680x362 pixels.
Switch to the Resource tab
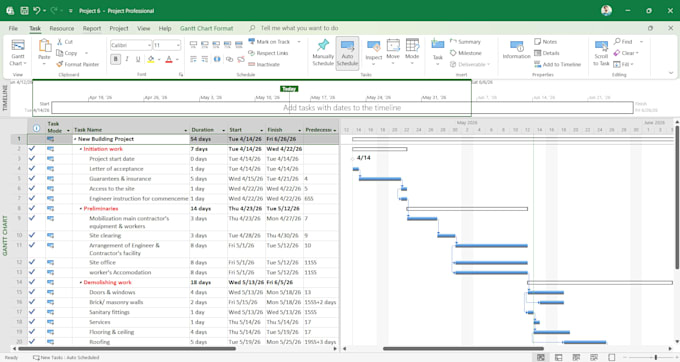(62, 28)
